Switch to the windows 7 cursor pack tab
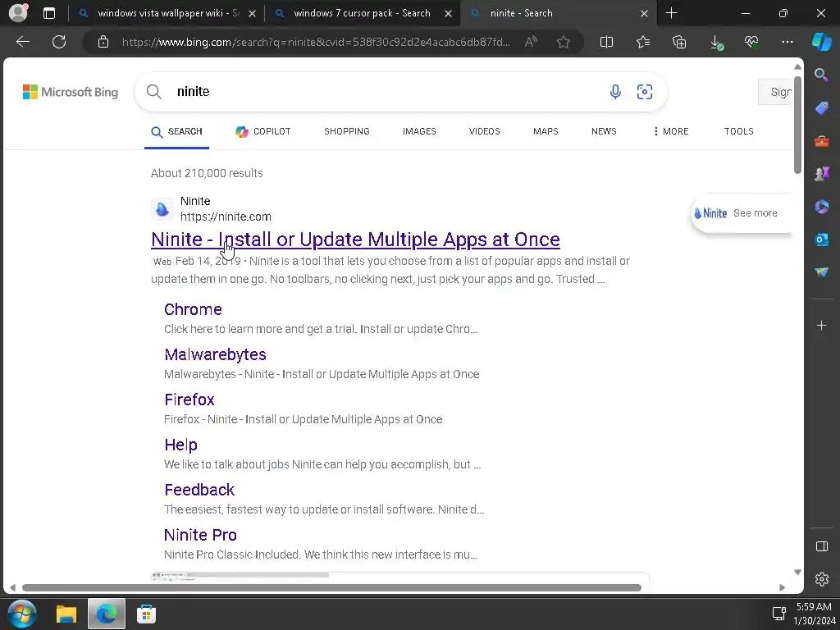This screenshot has height=630, width=840. click(362, 13)
